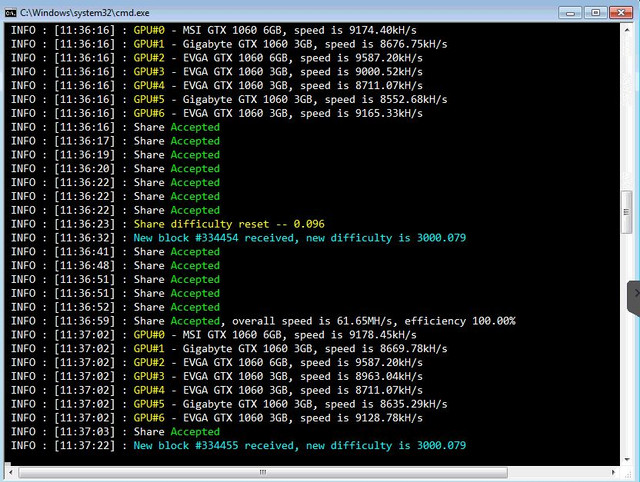640x482 pixels.
Task: Click the line with speed 9178.45kH/s
Action: click(214, 335)
